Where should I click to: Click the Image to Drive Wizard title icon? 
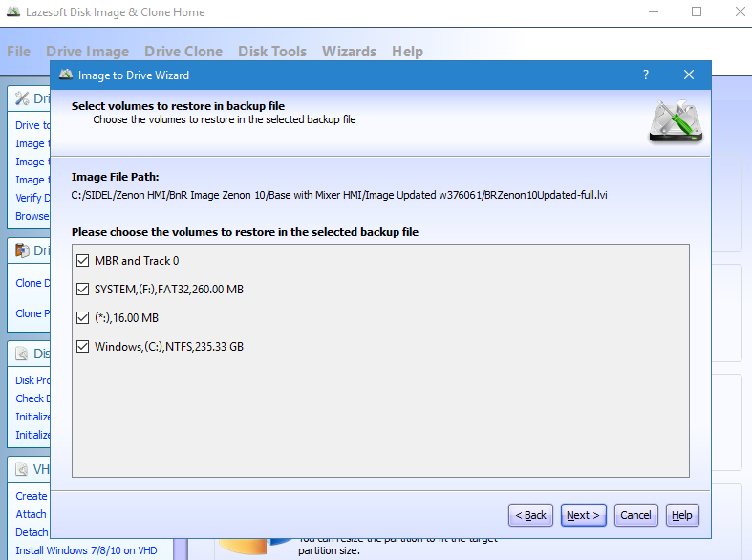pyautogui.click(x=66, y=75)
